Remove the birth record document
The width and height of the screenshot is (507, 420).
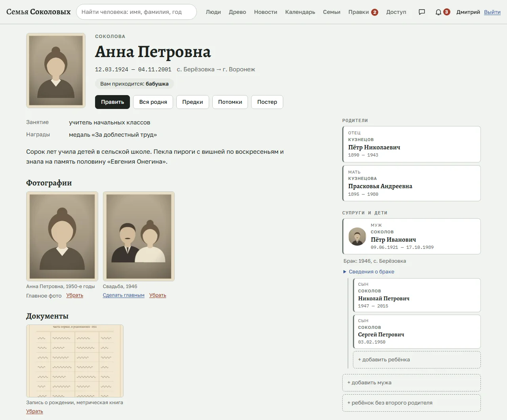point(34,411)
